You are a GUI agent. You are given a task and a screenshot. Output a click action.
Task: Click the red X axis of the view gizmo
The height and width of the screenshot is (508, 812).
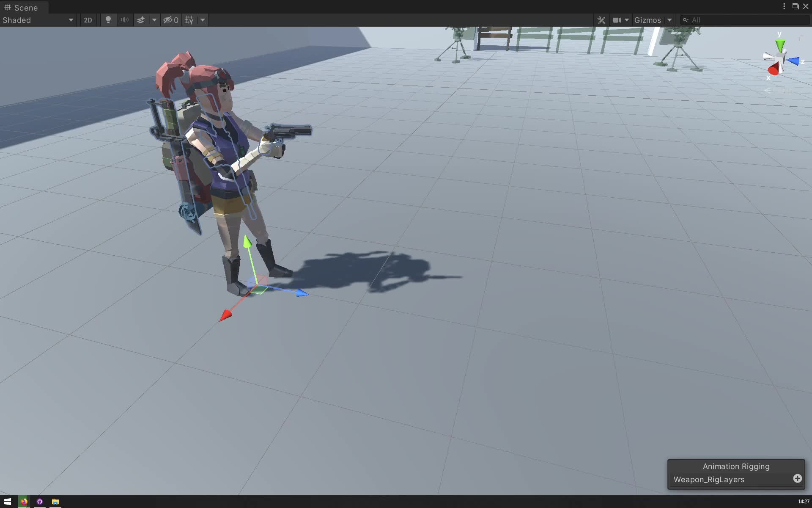[774, 70]
